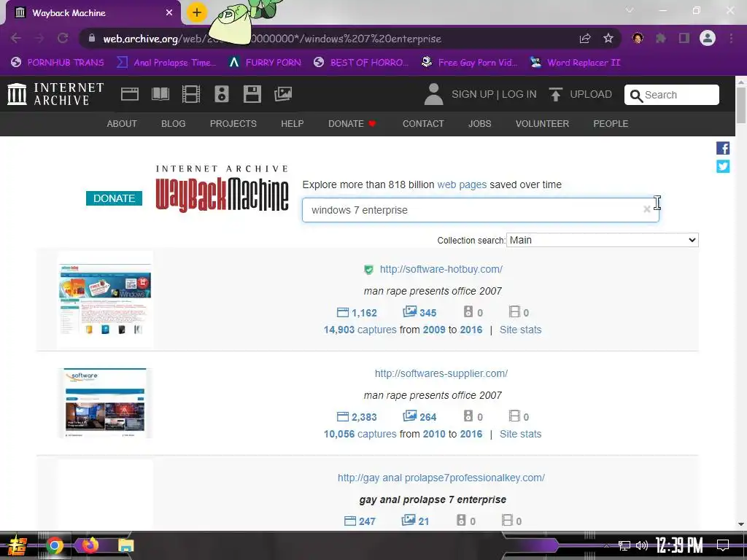View 14,903 captures for software-hotbuy.com

pyautogui.click(x=360, y=330)
